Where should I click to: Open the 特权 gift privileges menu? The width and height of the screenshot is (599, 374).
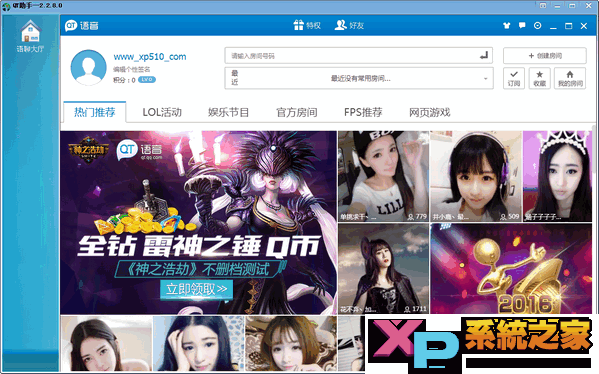307,25
